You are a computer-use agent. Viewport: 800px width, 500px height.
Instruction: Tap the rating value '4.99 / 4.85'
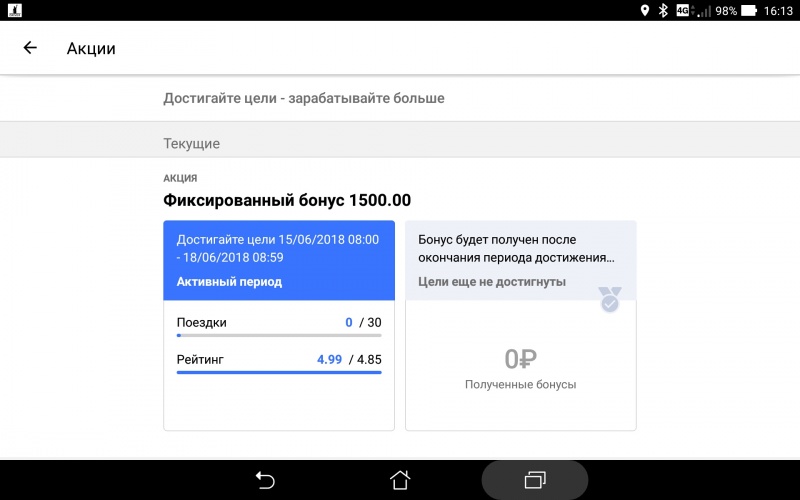[349, 359]
